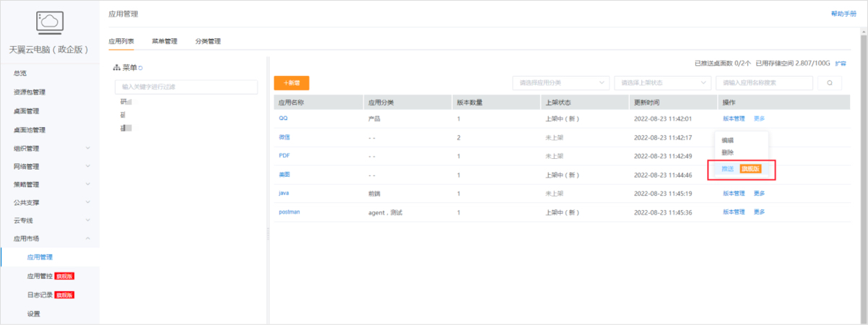Open the 请选择应用分类 dropdown

pyautogui.click(x=560, y=83)
